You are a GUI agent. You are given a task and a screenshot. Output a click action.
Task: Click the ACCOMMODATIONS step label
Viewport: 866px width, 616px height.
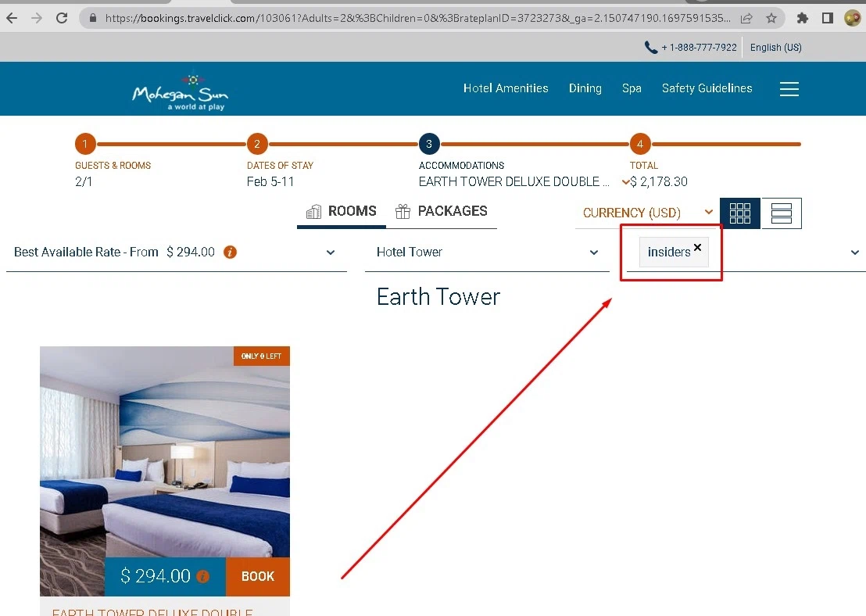(461, 166)
